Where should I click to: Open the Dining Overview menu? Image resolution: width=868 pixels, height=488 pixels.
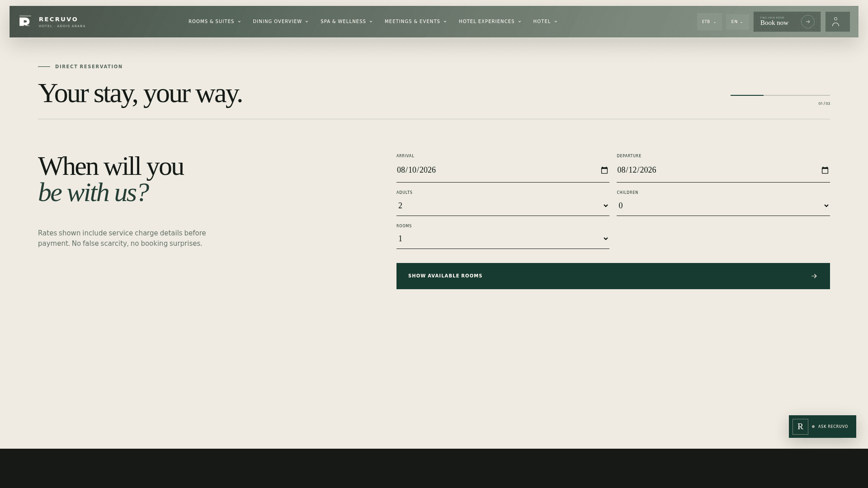click(x=280, y=22)
